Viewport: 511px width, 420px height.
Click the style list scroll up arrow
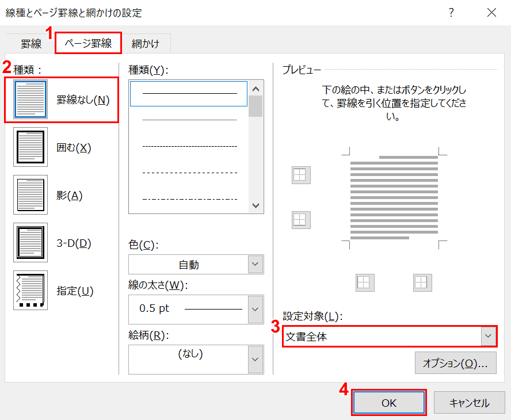pyautogui.click(x=256, y=89)
